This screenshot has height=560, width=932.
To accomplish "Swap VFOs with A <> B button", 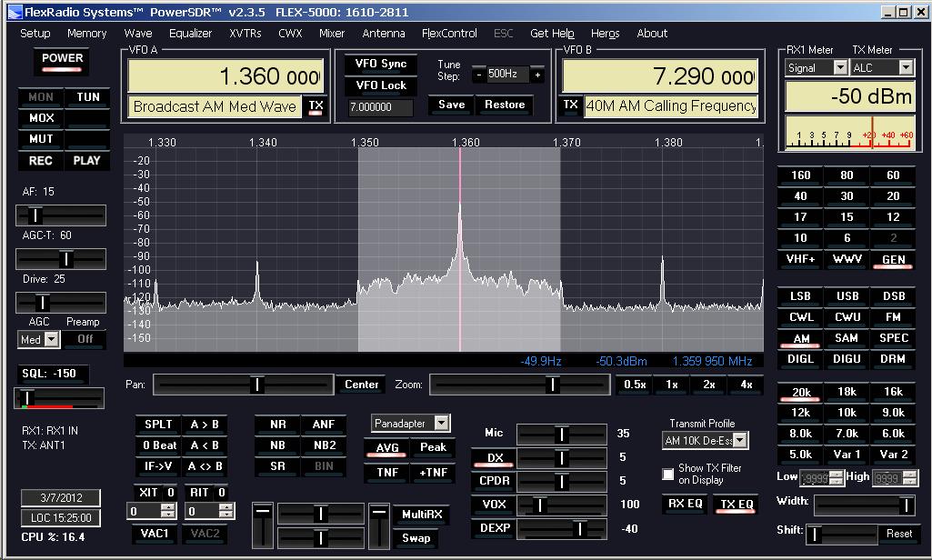I will (205, 466).
